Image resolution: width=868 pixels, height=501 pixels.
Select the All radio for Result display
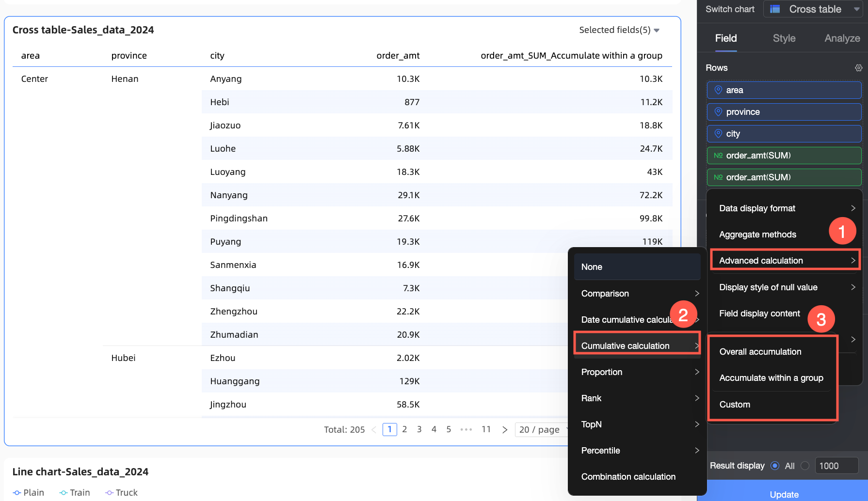click(775, 466)
